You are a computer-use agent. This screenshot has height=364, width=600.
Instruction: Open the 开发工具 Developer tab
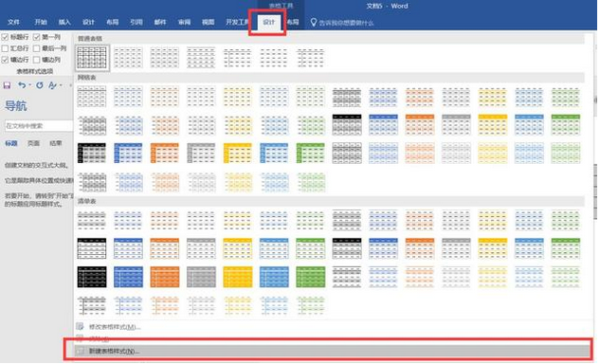click(x=237, y=22)
